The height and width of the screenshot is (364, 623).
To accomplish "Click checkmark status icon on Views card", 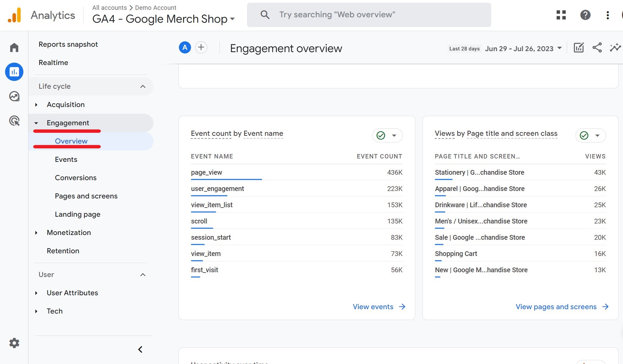I will click(584, 135).
